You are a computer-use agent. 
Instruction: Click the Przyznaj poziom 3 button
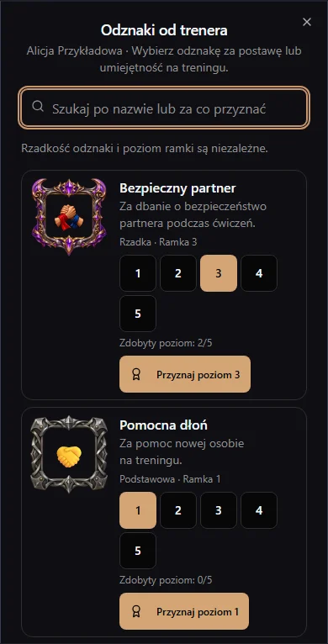[185, 374]
